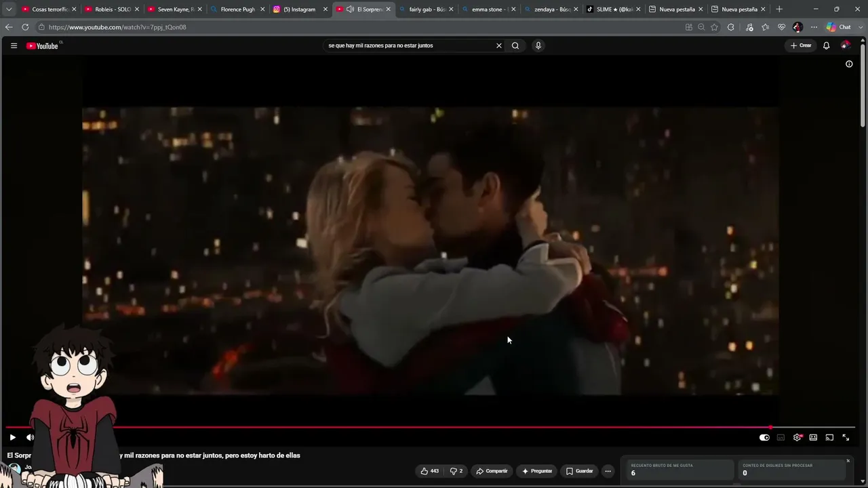Switch to theater mode
Image resolution: width=868 pixels, height=488 pixels.
[813, 437]
